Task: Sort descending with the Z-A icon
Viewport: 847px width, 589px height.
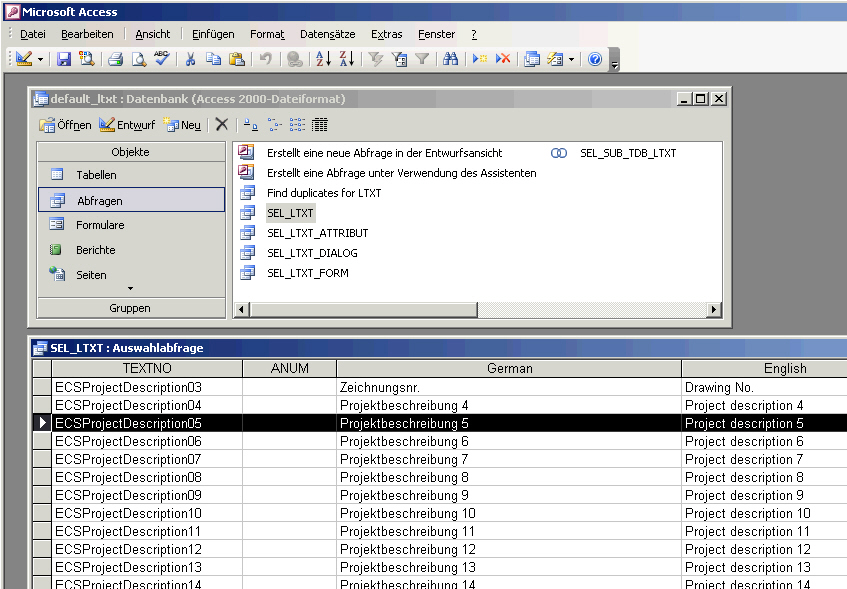Action: [x=347, y=58]
